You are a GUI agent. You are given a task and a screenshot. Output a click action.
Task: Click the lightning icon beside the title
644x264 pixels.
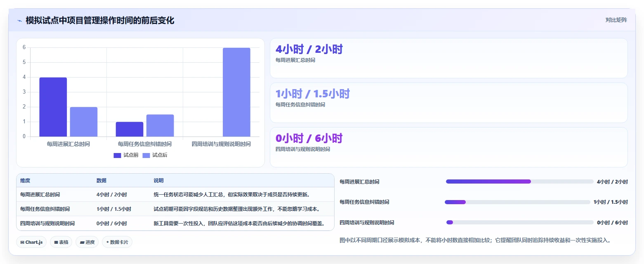point(20,21)
